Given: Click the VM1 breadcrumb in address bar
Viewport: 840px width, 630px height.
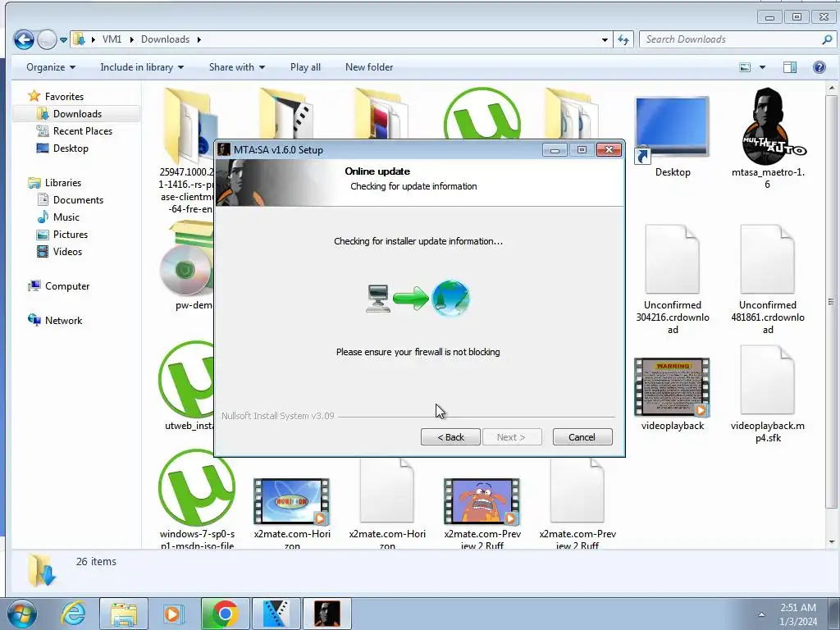Looking at the screenshot, I should pos(112,39).
